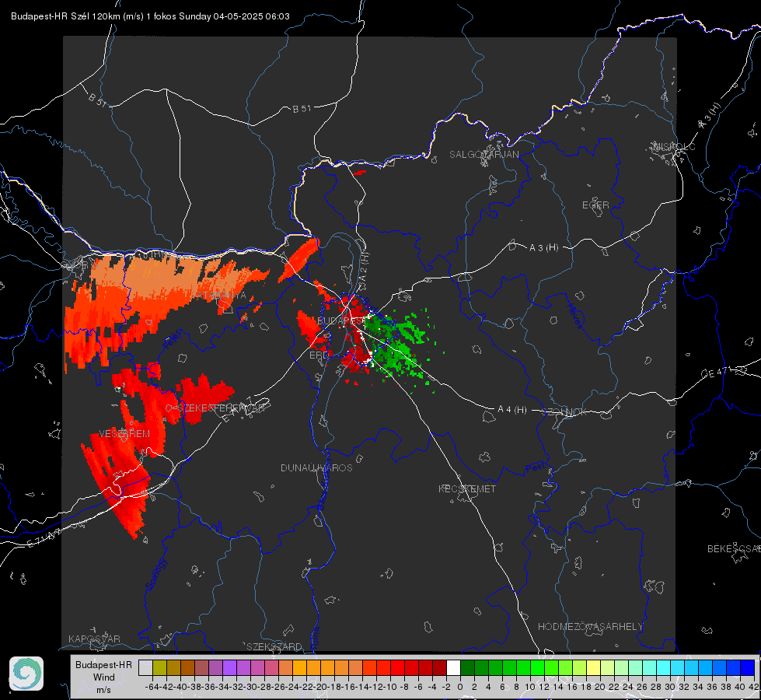761x700 pixels.
Task: Click the KECSKEMÉT city label
Action: click(x=467, y=488)
